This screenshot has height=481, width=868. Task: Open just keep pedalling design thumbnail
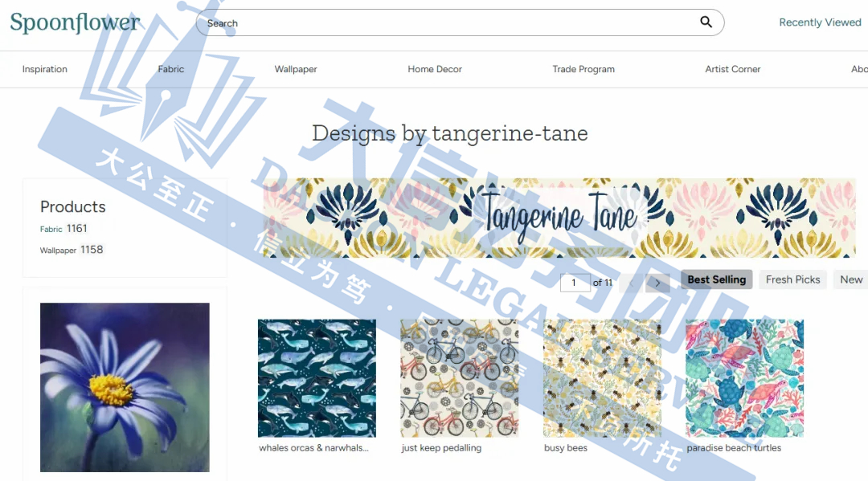click(x=460, y=378)
